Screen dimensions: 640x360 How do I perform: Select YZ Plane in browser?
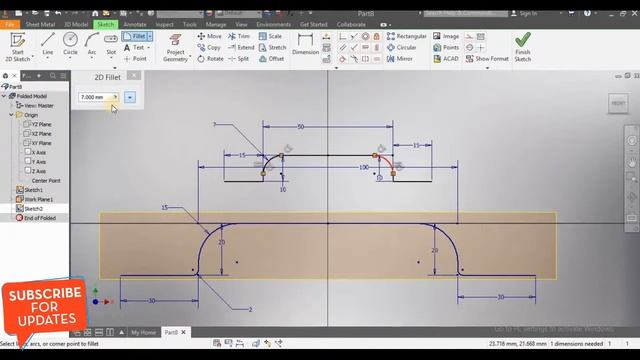click(38, 124)
